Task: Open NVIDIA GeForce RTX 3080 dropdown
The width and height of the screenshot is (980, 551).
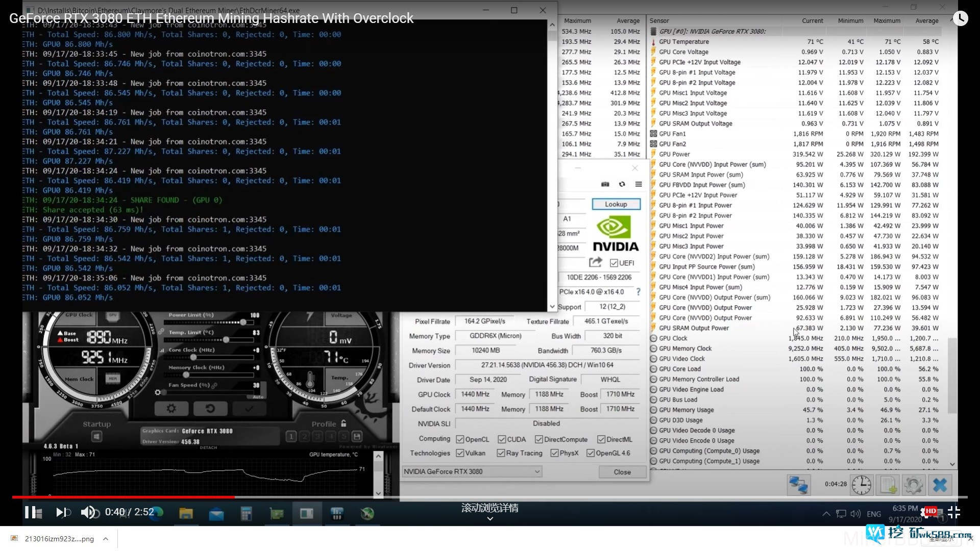Action: (x=537, y=472)
